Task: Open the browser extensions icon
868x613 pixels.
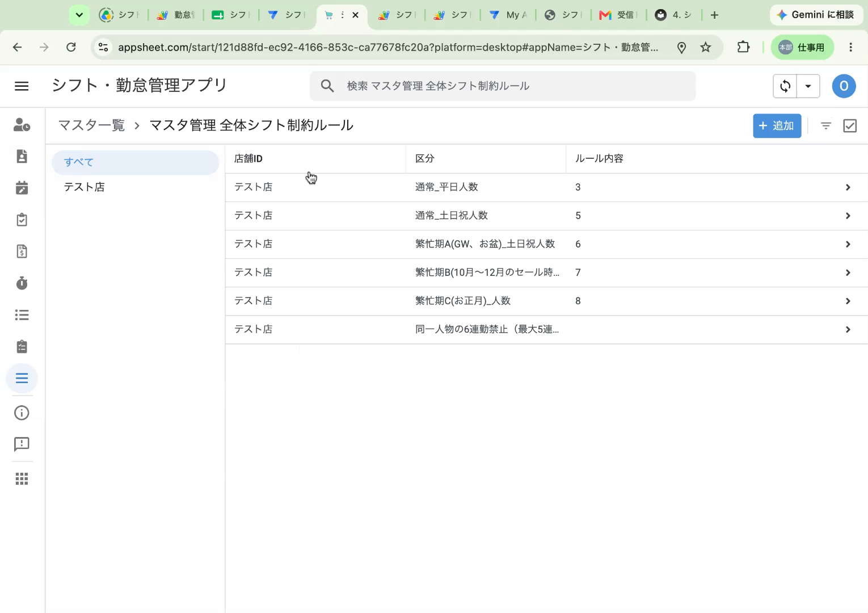Action: click(x=743, y=47)
